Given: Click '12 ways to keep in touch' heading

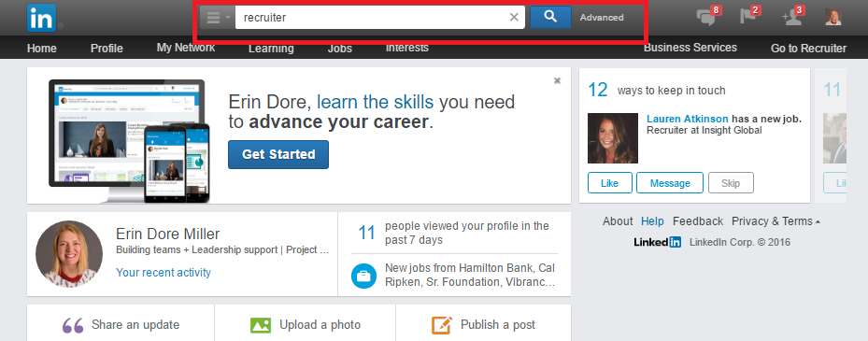Looking at the screenshot, I should pyautogui.click(x=657, y=90).
